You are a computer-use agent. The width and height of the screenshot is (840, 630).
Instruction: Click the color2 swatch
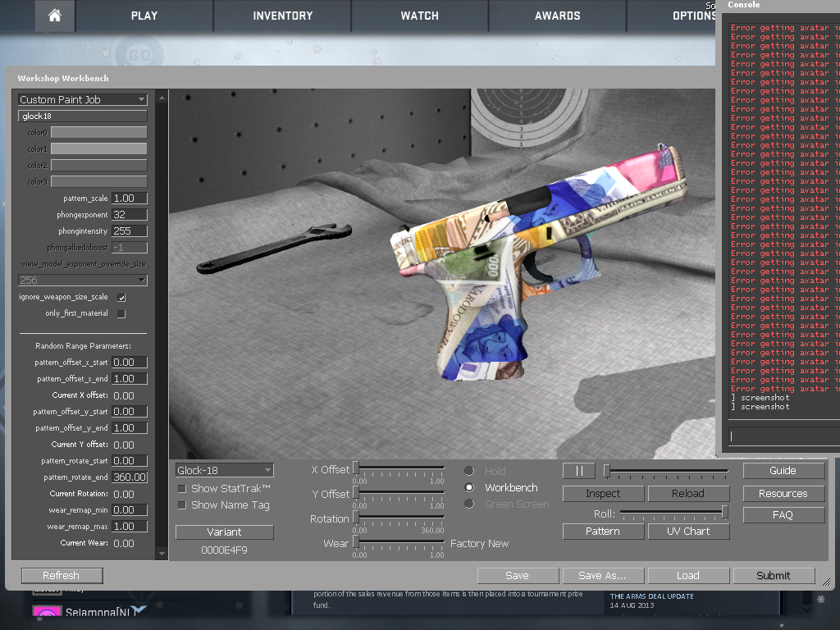click(x=98, y=166)
